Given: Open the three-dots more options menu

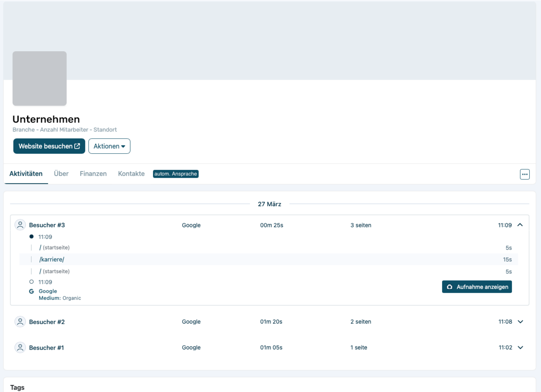Looking at the screenshot, I should [x=524, y=174].
